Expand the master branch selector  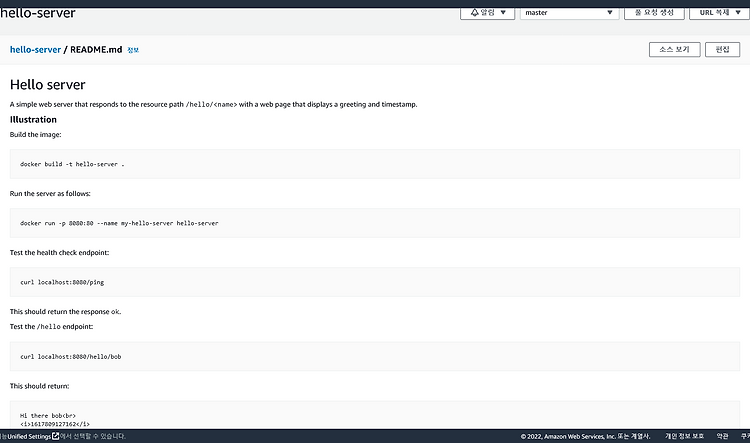569,13
